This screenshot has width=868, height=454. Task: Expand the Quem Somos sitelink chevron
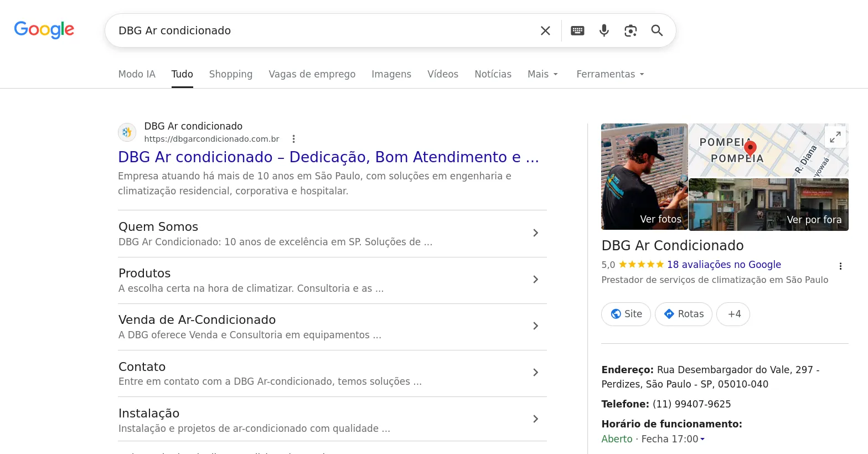535,233
